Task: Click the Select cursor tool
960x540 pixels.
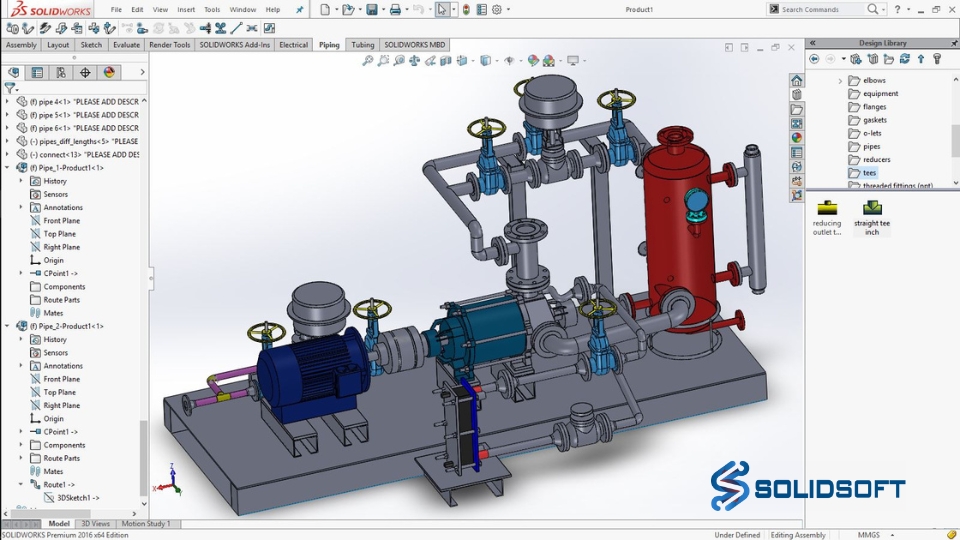Action: 441,9
